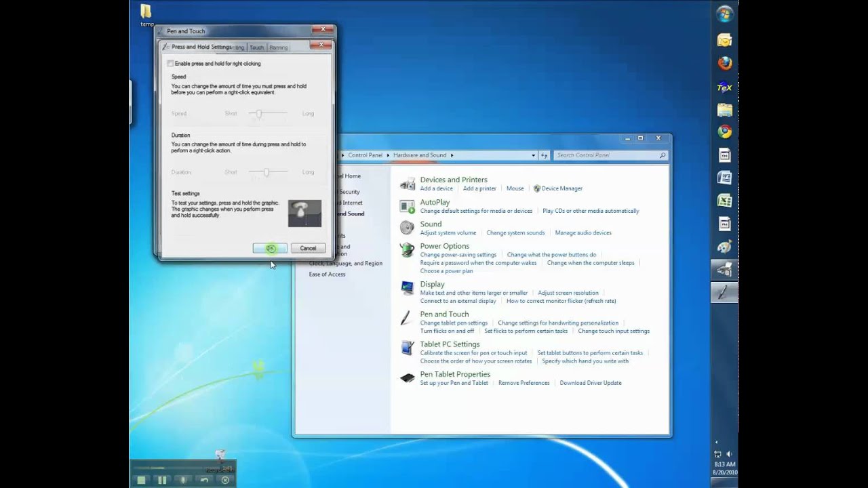This screenshot has height=488, width=868.
Task: Pause the screen recording
Action: point(162,480)
